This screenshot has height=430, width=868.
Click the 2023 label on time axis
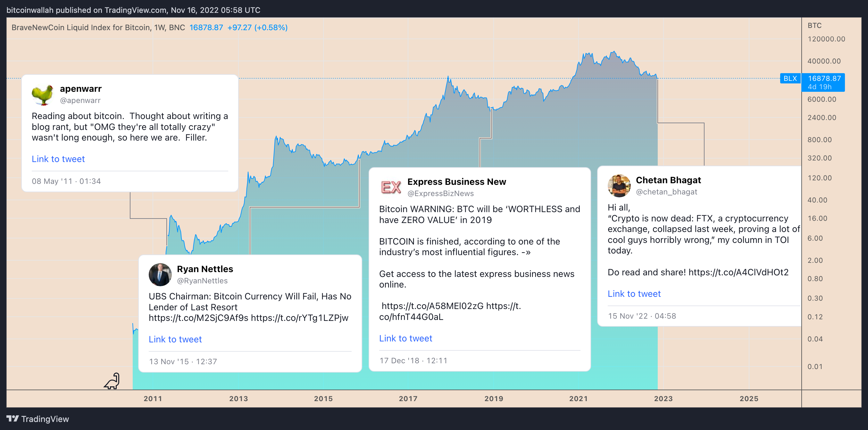click(664, 399)
